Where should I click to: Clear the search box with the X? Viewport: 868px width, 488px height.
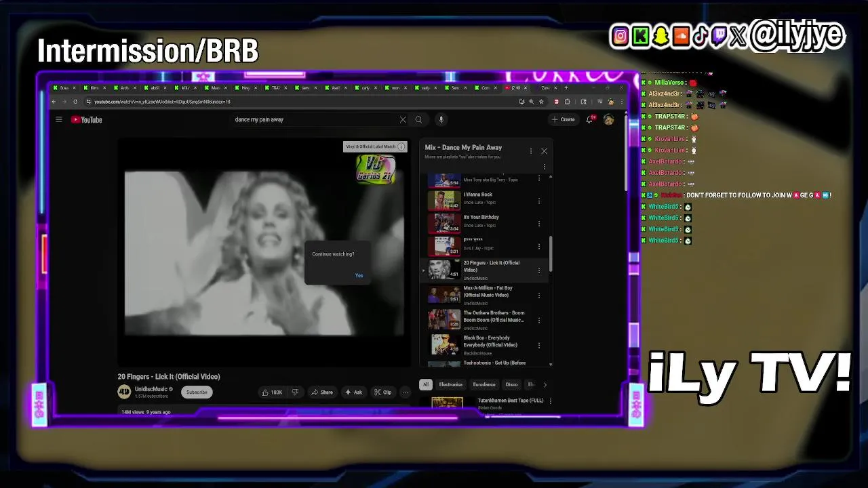click(403, 120)
